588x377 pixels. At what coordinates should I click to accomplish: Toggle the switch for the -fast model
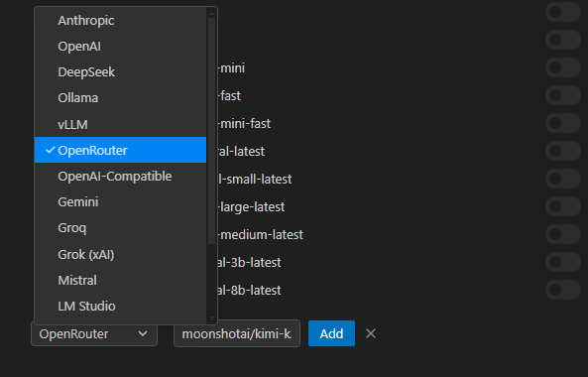(x=563, y=95)
